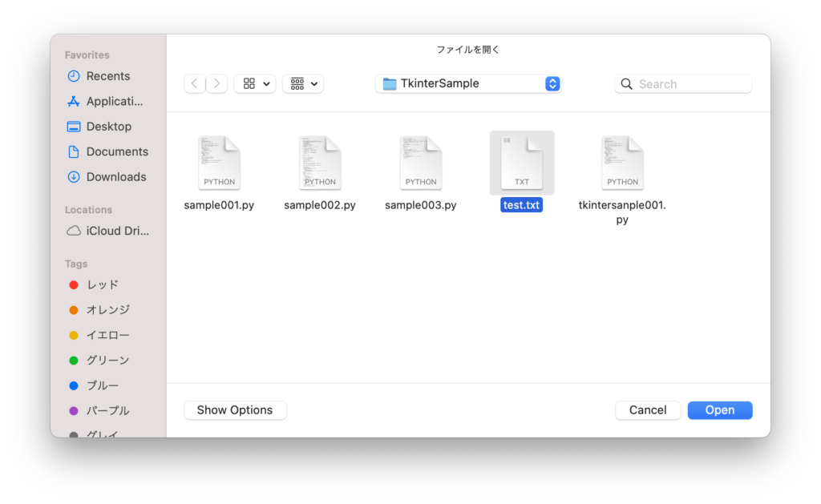Click the Cancel button
821x504 pixels.
pos(648,410)
